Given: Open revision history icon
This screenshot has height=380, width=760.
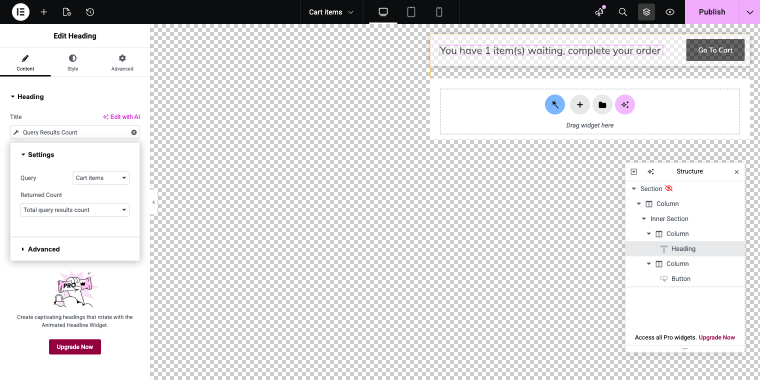Looking at the screenshot, I should coord(90,12).
